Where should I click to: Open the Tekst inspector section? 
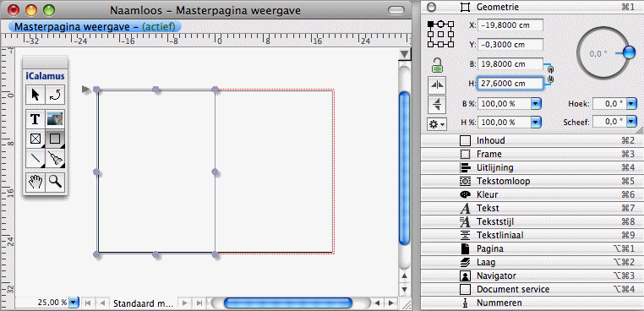coord(532,208)
